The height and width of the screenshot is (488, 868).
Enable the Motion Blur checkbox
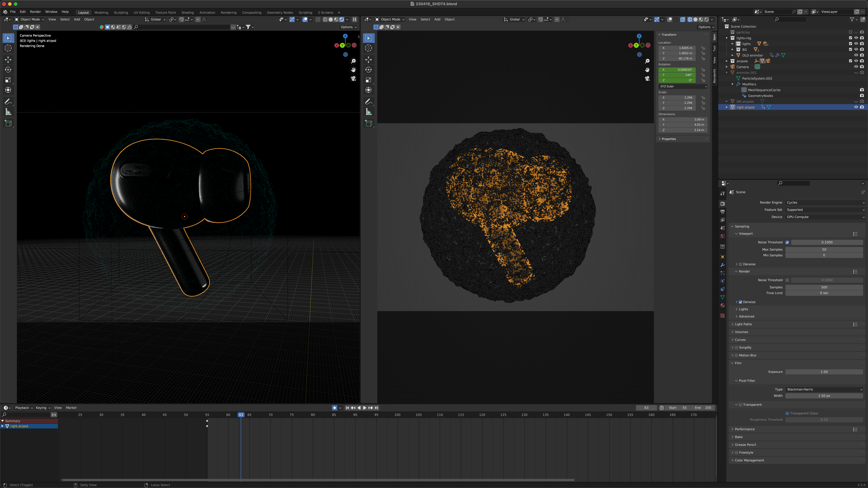(x=736, y=355)
